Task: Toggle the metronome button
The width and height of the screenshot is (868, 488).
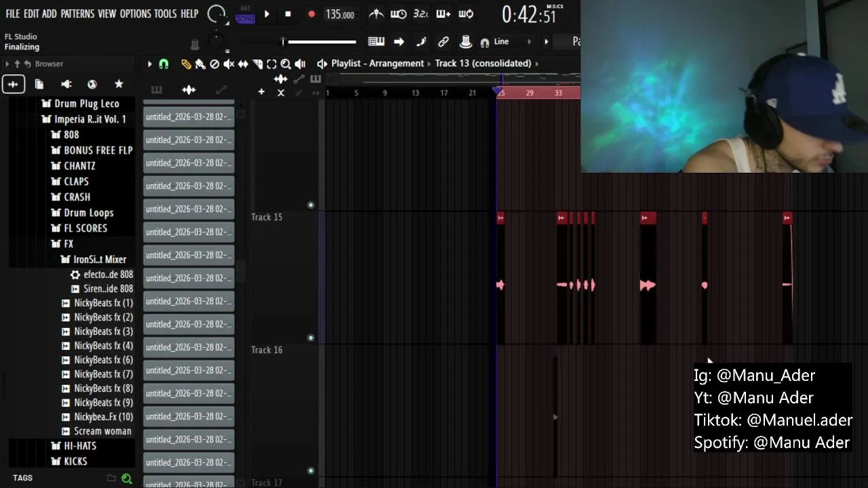Action: [377, 14]
